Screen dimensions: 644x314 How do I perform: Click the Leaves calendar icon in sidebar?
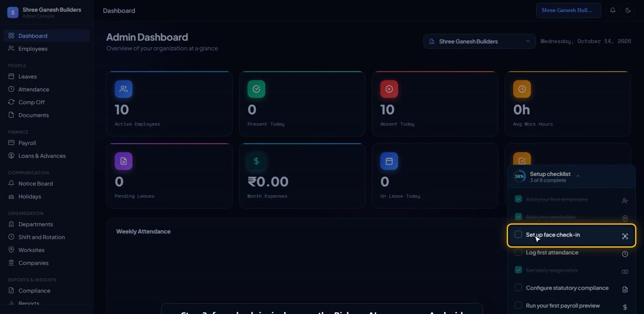(x=11, y=77)
